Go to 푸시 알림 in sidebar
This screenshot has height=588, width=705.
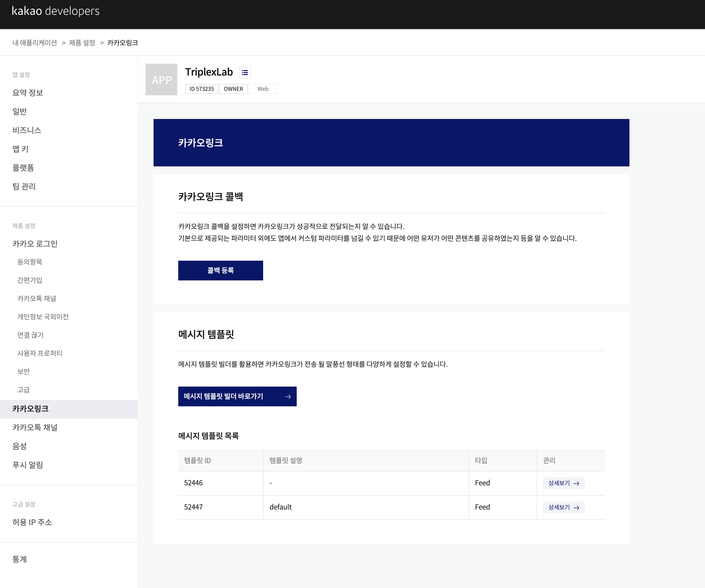coord(28,465)
